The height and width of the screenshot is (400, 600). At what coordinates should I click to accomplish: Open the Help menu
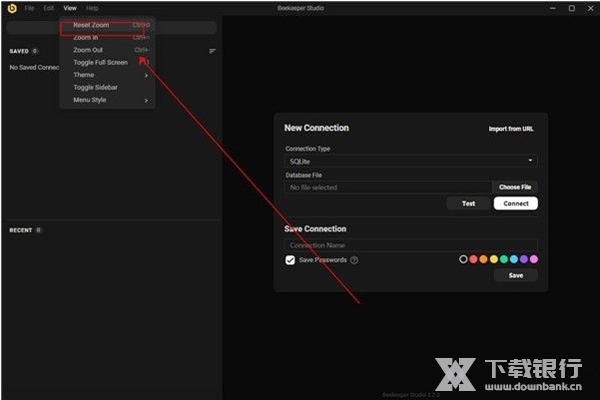92,8
